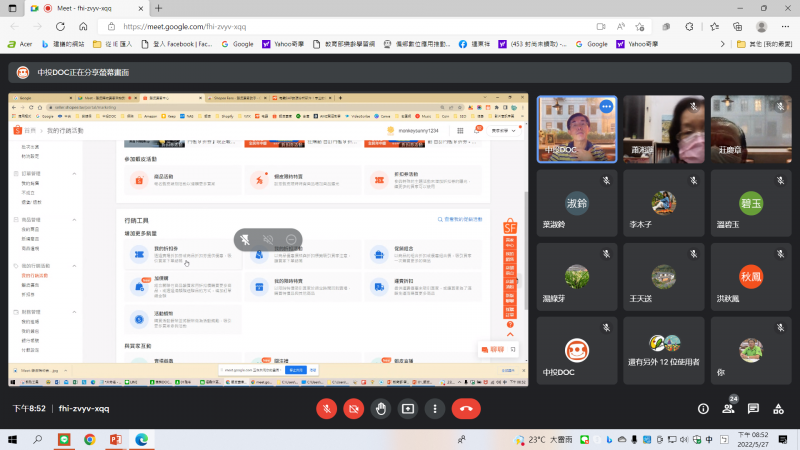Leave the call with red hang-up button
This screenshot has height=450, width=800.
pos(466,409)
